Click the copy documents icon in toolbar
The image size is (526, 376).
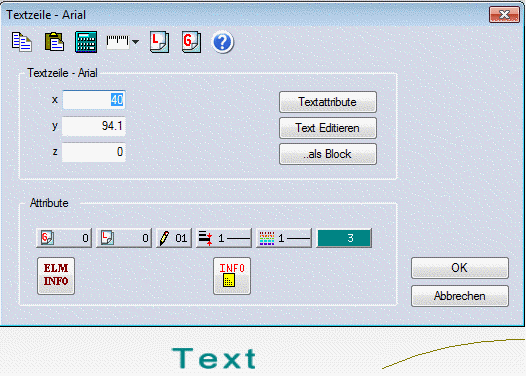(x=22, y=42)
